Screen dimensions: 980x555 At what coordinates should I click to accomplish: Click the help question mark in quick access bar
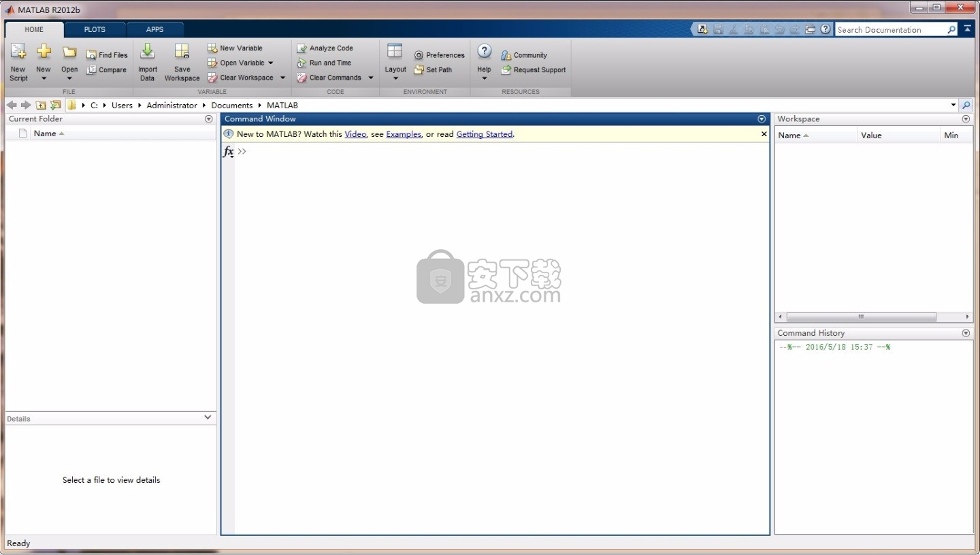826,29
